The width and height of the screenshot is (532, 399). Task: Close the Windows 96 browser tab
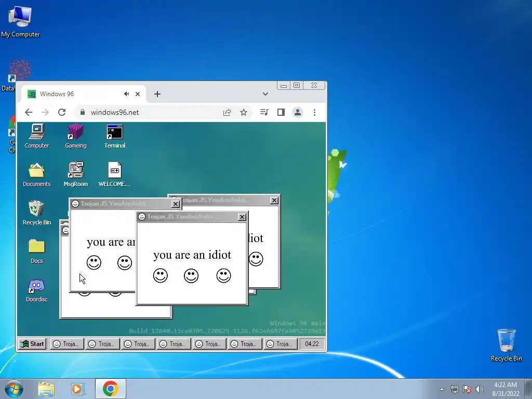138,94
